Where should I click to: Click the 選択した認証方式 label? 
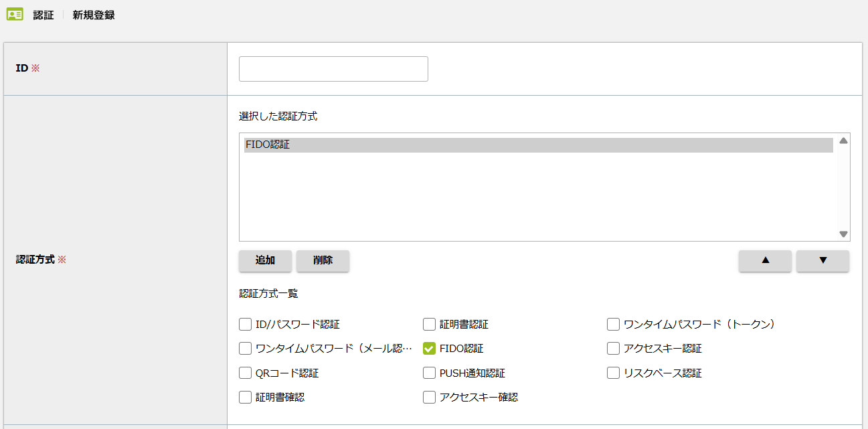point(278,116)
